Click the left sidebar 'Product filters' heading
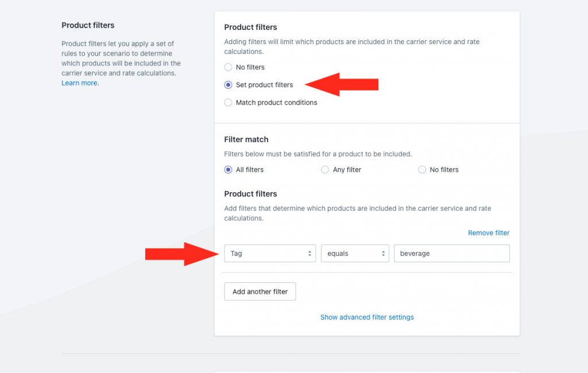This screenshot has width=588, height=373. [88, 25]
